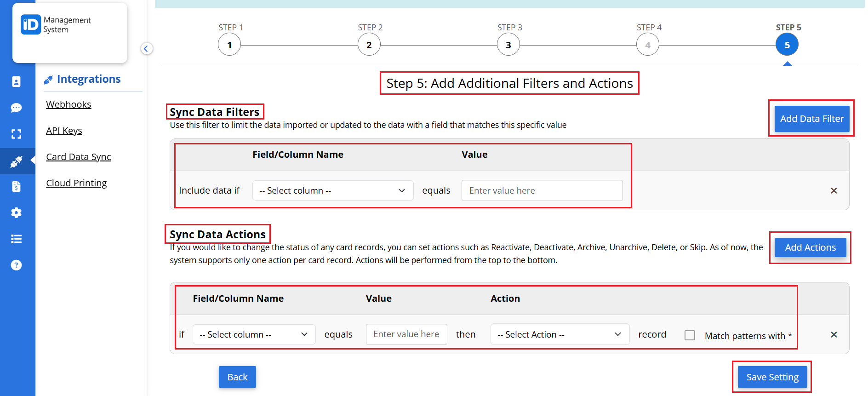Screen dimensions: 868x396
Task: Open filter Select column dropdown
Action: coord(333,190)
